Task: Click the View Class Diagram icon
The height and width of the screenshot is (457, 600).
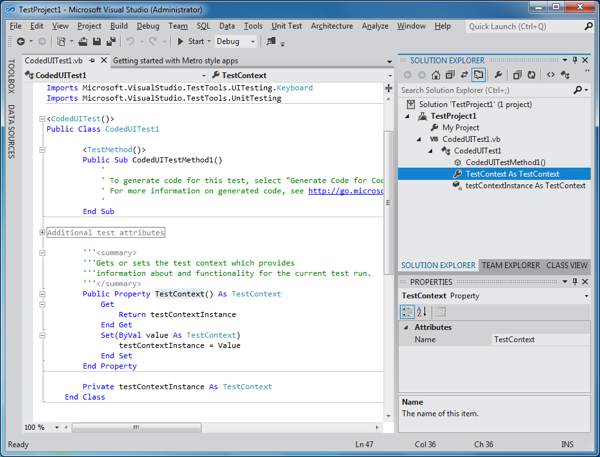Action: (565, 75)
